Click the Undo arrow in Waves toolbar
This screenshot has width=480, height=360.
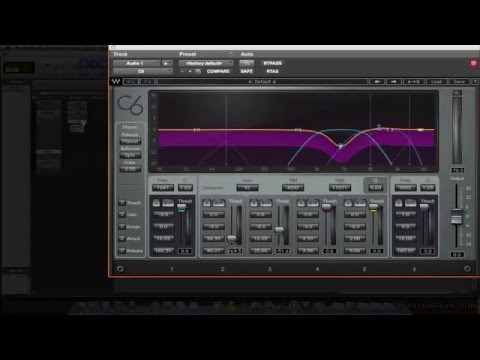pos(130,81)
